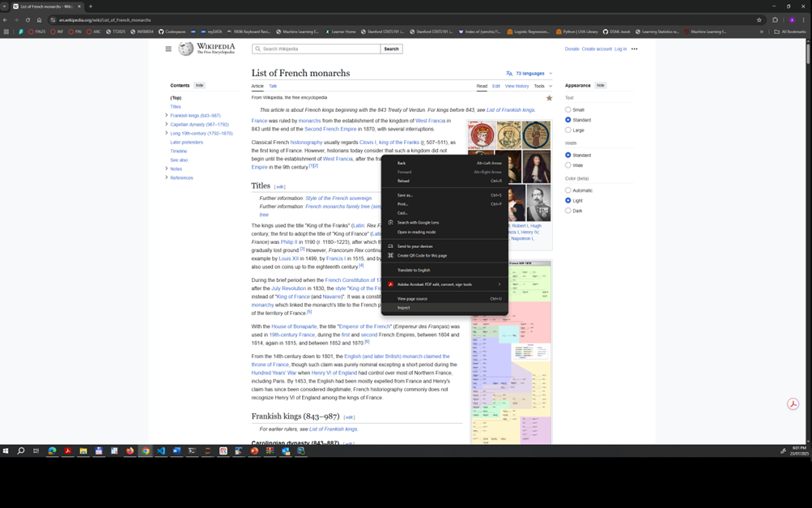Click the Louis XIV portrait thumbnail
This screenshot has height=508, width=812.
point(536,167)
